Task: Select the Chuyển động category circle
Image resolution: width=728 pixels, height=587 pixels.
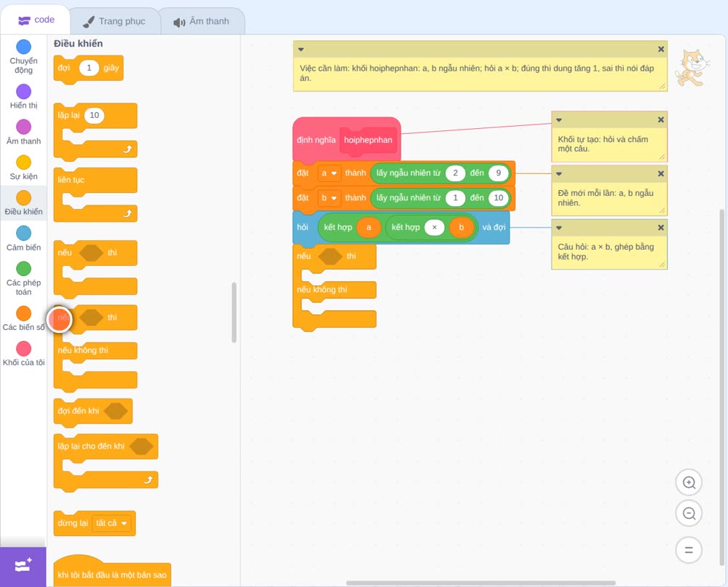Action: click(x=24, y=47)
